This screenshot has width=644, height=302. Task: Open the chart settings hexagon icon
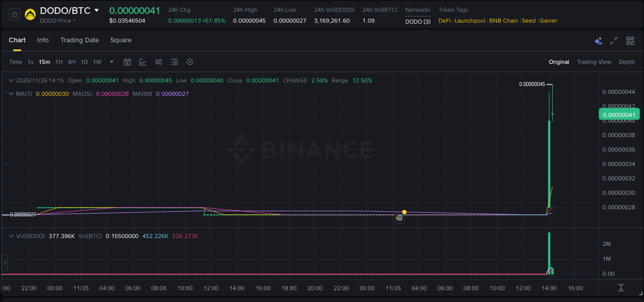[x=189, y=62]
